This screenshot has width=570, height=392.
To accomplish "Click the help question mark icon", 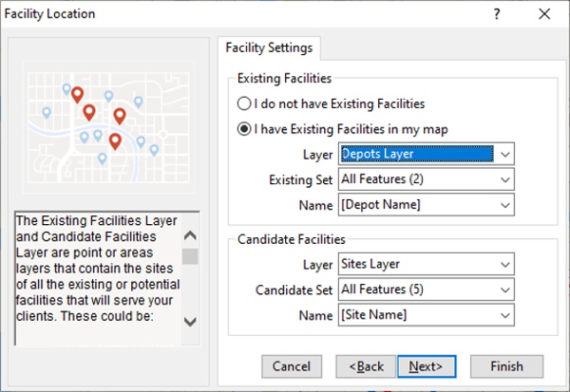I will pos(498,14).
